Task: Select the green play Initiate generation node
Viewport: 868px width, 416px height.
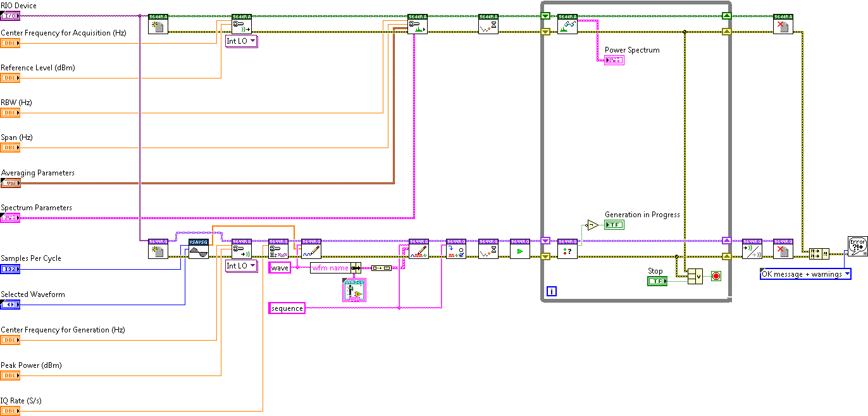Action: pyautogui.click(x=519, y=249)
